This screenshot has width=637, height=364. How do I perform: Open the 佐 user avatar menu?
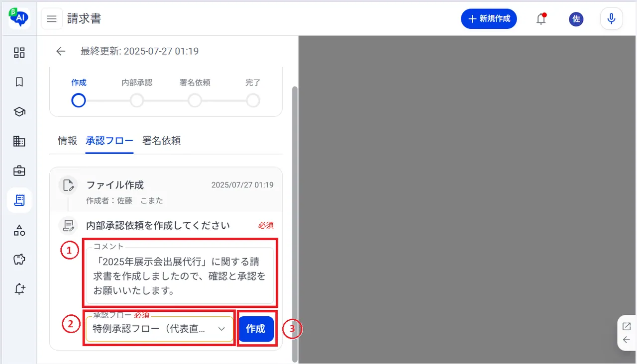click(x=576, y=19)
